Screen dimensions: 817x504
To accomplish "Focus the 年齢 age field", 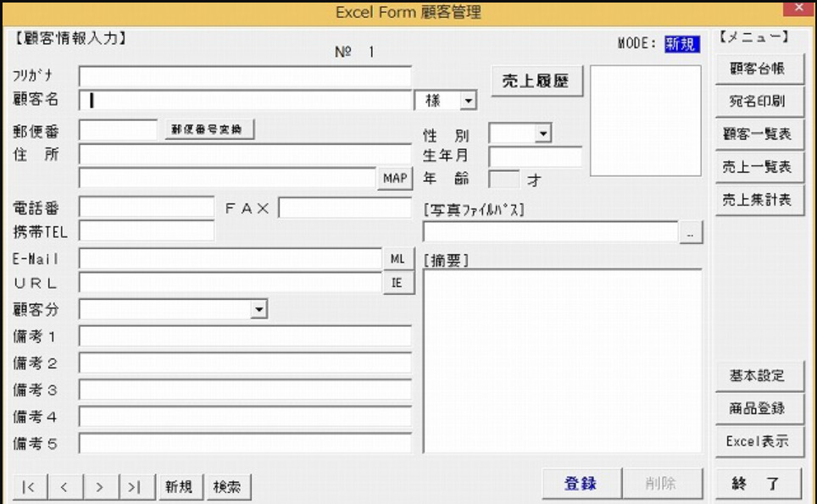I will pyautogui.click(x=504, y=180).
